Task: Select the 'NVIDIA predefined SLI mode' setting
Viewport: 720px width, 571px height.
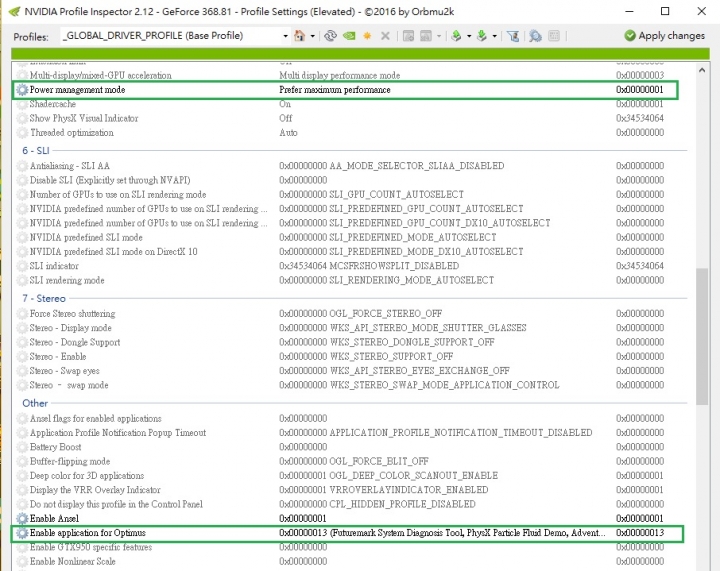Action: click(x=86, y=237)
